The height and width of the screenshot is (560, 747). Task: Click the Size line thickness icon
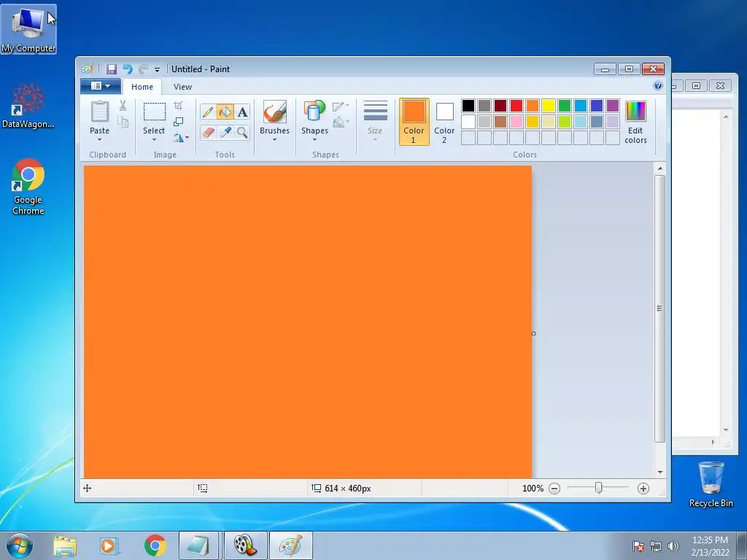376,111
